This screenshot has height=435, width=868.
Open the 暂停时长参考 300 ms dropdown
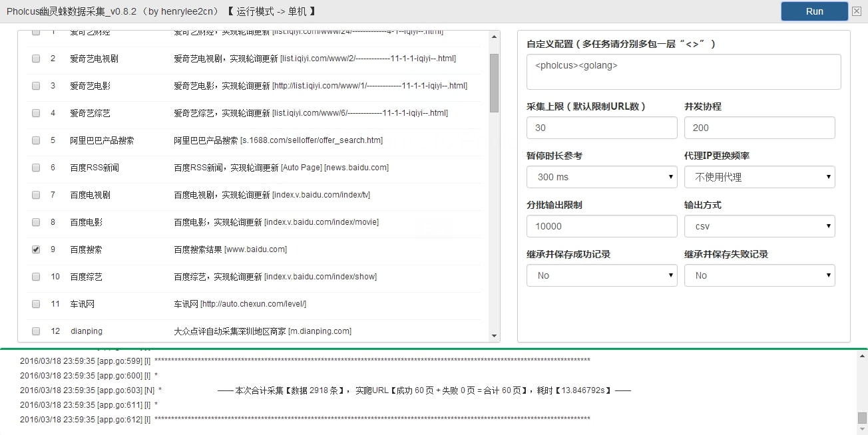click(602, 177)
